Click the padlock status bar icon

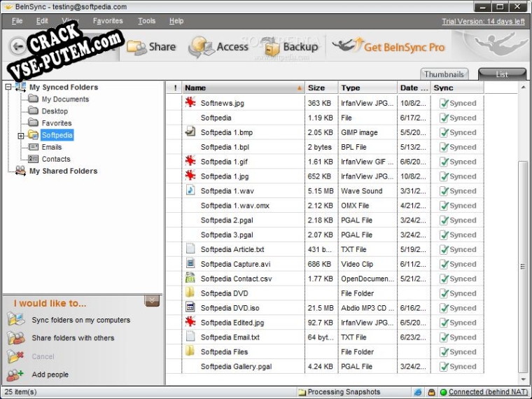[x=432, y=392]
